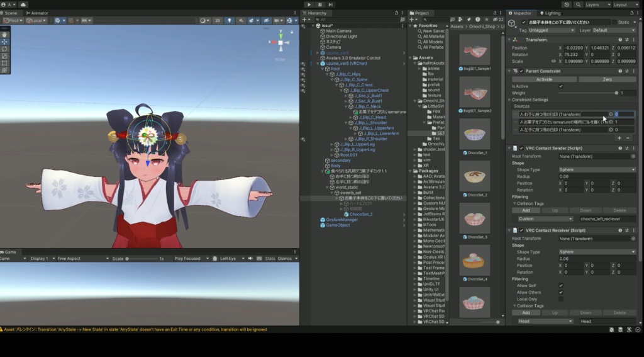Switch to the Lighting tab
The image size is (644, 357).
[550, 13]
